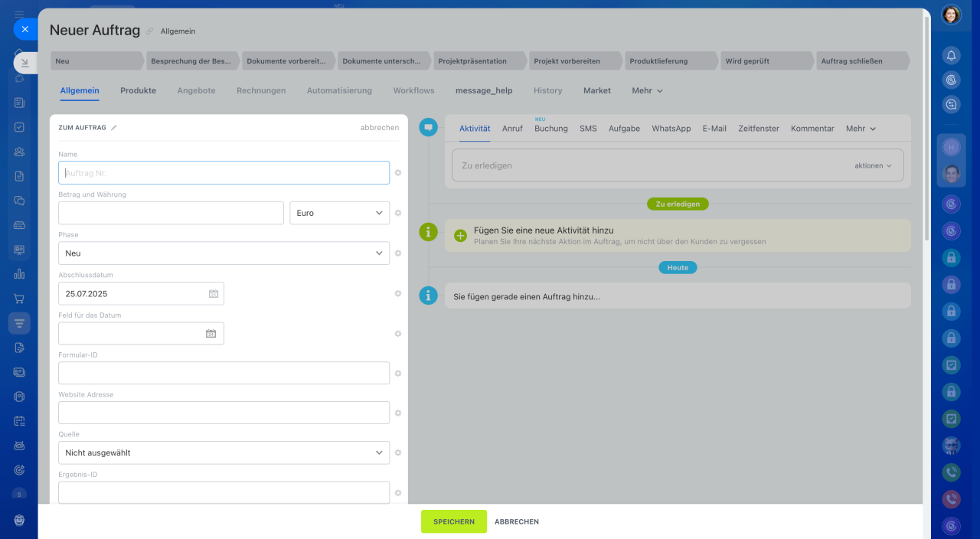Screen dimensions: 980x539
Task: Open the green phone call icon in right sidebar
Action: [x=951, y=472]
